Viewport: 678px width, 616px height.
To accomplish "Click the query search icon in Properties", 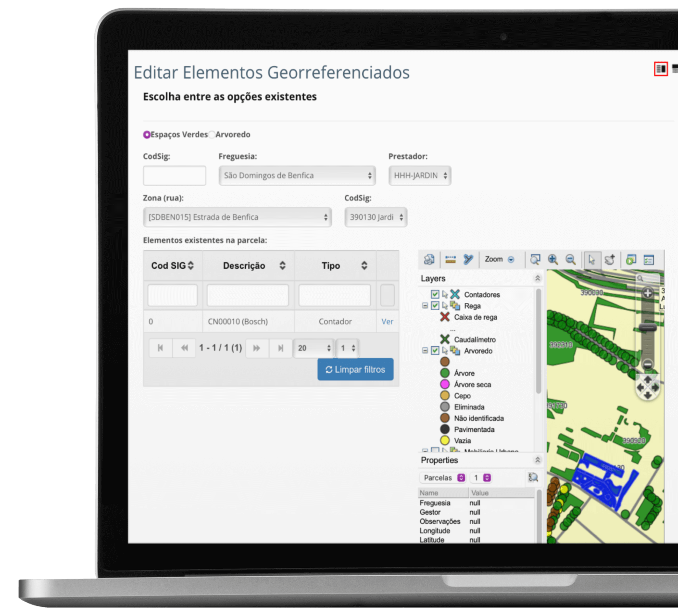I will pos(533,478).
